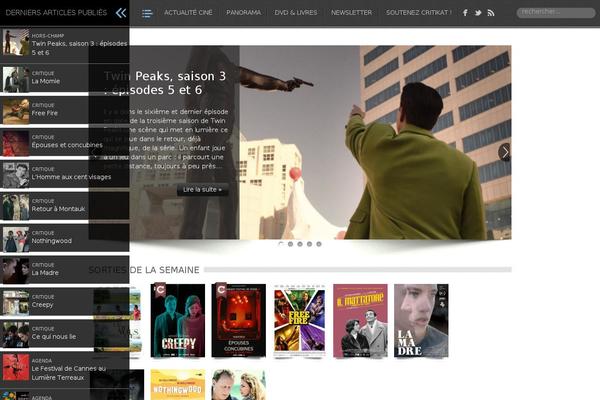600x400 pixels.
Task: Select the fifth carousel pagination dot
Action: click(319, 244)
